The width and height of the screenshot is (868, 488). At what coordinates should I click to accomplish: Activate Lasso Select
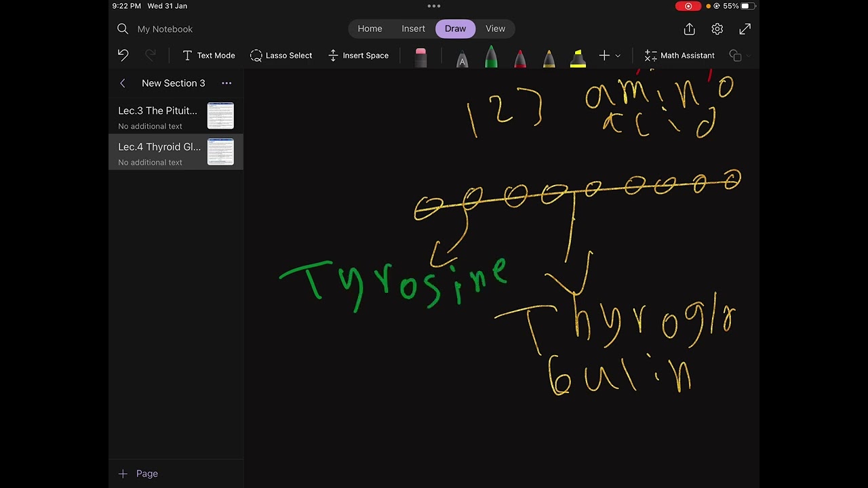click(281, 56)
